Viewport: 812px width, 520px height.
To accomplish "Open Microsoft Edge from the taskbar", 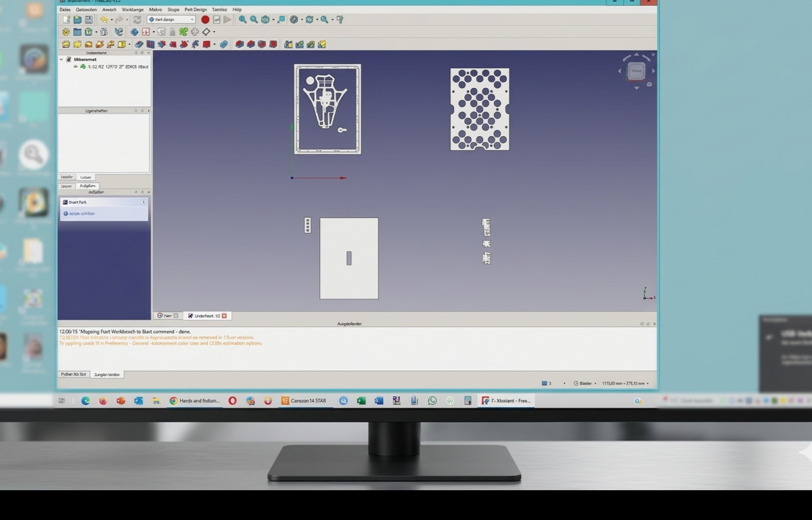I will point(85,401).
